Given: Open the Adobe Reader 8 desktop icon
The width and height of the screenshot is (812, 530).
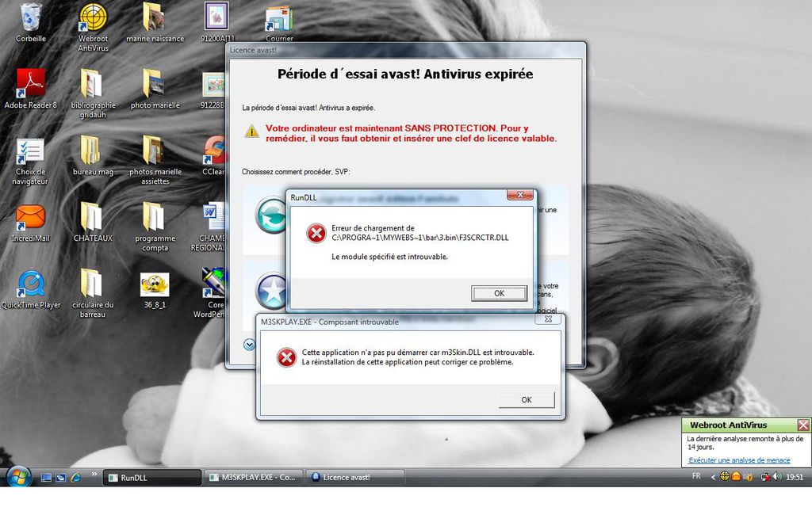Looking at the screenshot, I should point(31,82).
